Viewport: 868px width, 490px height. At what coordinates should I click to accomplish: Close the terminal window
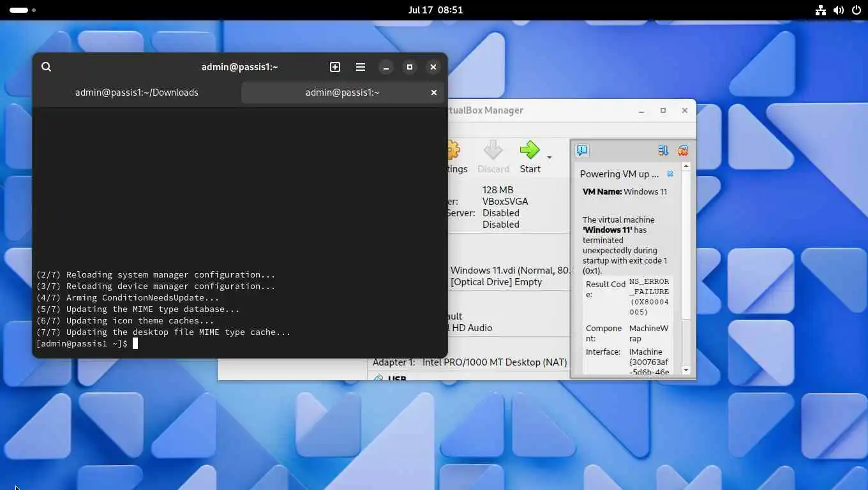point(433,67)
